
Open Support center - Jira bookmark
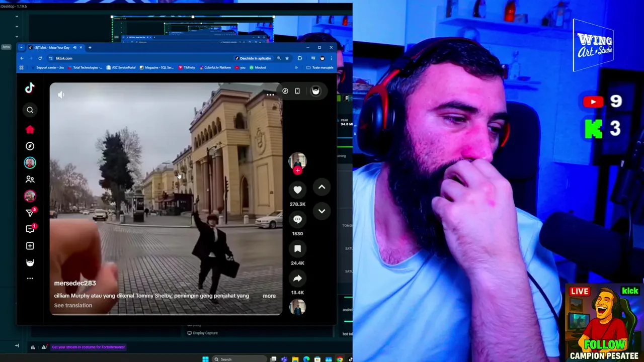(47, 67)
